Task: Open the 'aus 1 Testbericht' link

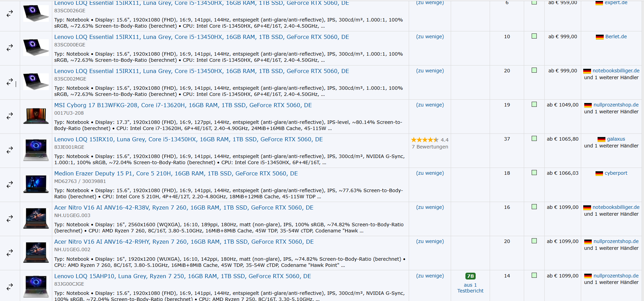Action: tap(471, 288)
